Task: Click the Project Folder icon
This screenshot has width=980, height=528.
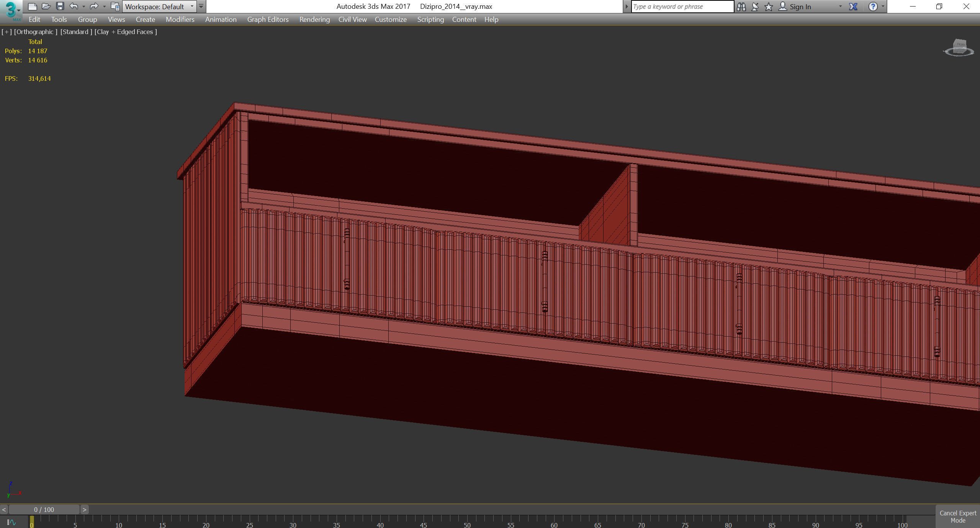Action: tap(115, 6)
